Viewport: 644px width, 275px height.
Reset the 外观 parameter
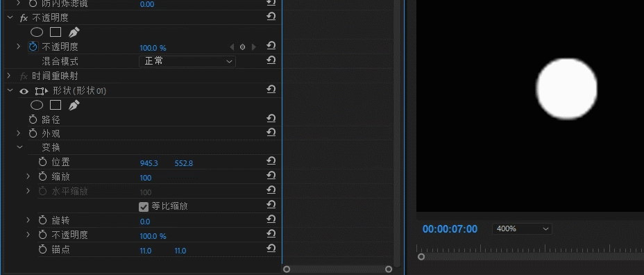pos(271,133)
